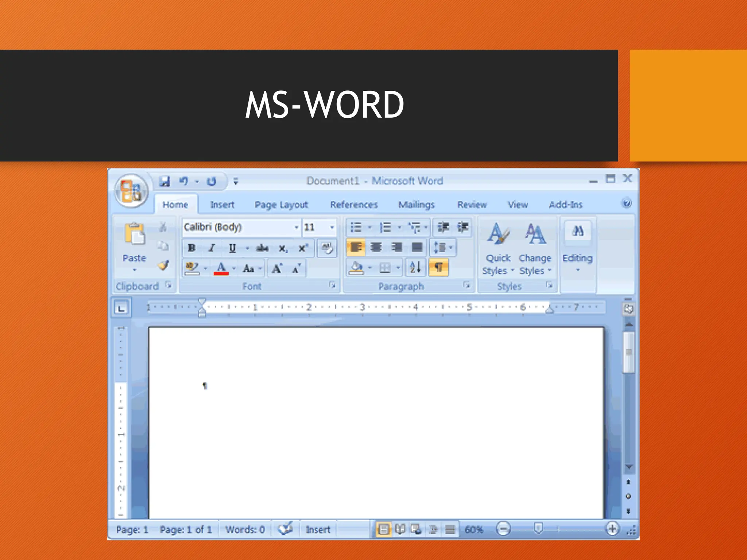The height and width of the screenshot is (560, 747).
Task: Open the Home ribbon tab
Action: 175,205
